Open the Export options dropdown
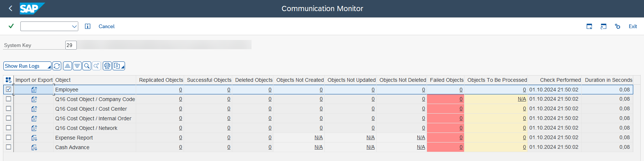644x161 pixels. click(x=119, y=66)
